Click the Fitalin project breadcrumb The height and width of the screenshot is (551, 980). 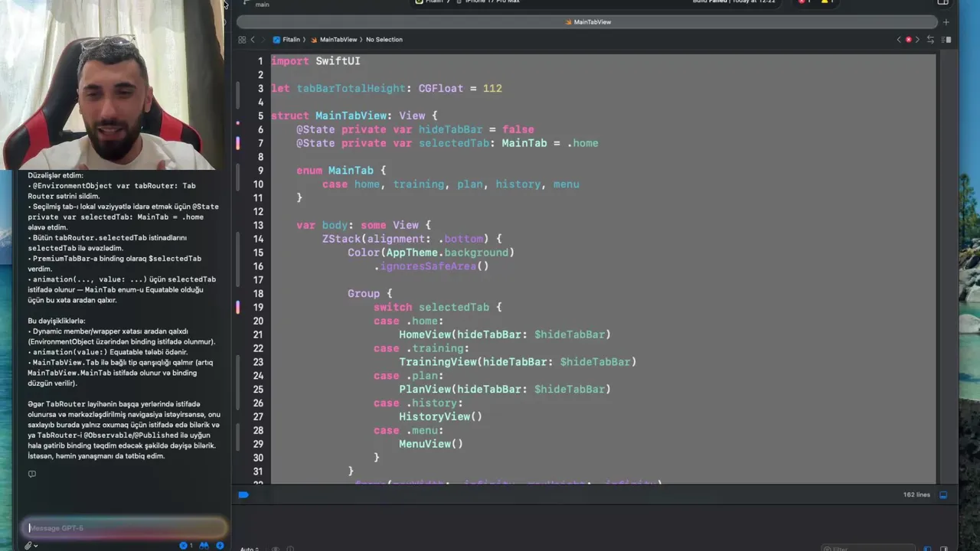(286, 40)
